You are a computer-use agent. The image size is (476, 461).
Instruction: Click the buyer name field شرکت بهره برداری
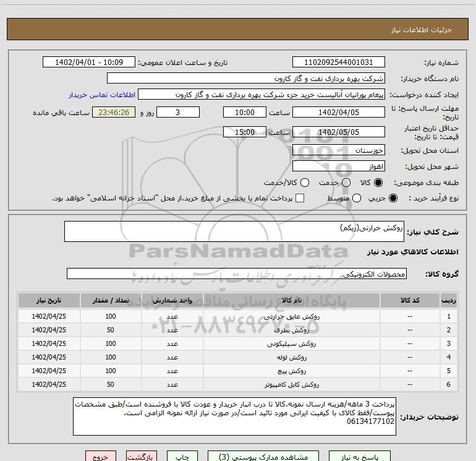246,79
